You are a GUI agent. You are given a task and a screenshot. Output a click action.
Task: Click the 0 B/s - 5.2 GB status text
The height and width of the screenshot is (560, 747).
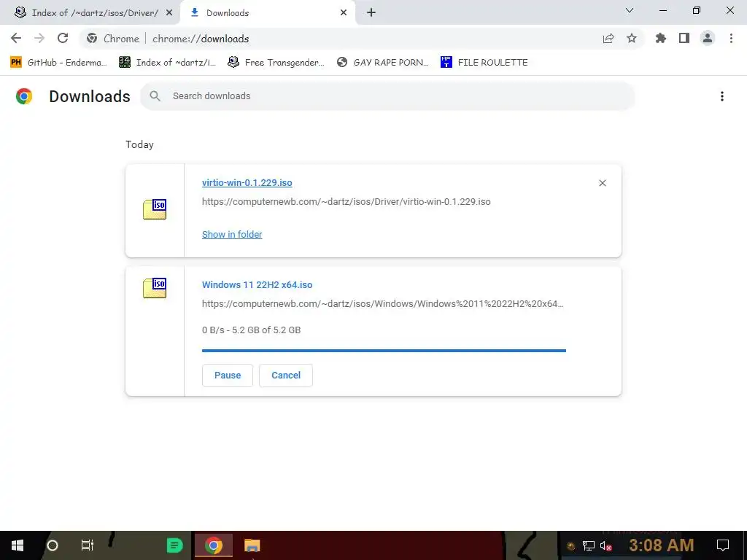click(251, 330)
